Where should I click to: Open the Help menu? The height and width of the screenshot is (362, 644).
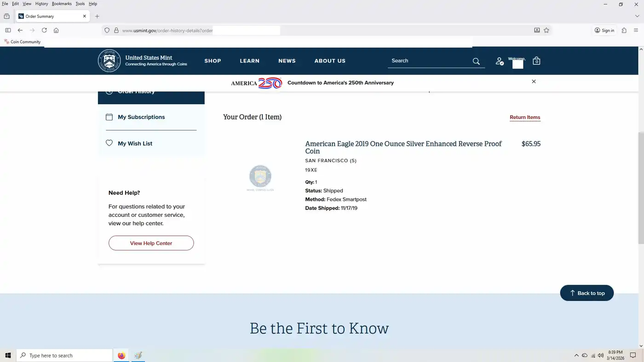pyautogui.click(x=93, y=4)
